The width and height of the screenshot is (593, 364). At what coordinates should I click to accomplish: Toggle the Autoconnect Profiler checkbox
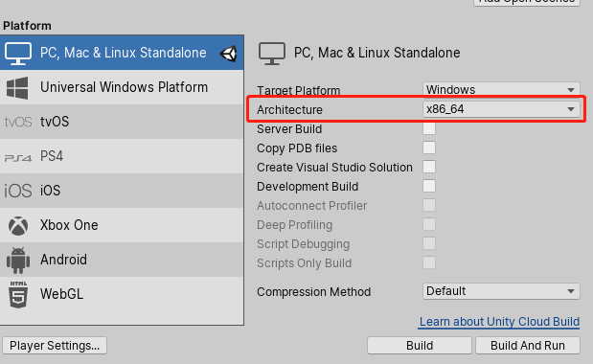pos(429,205)
